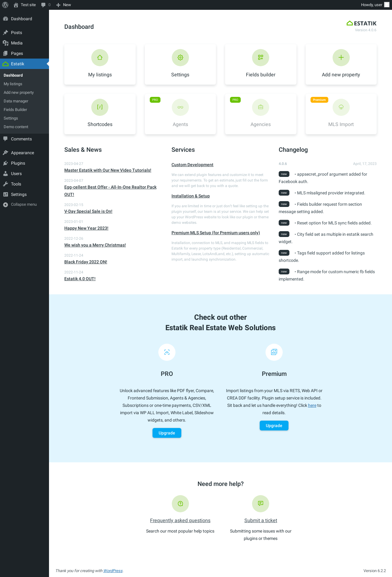Click the Posts pin icon in sidebar
This screenshot has width=392, height=577.
[6, 32]
